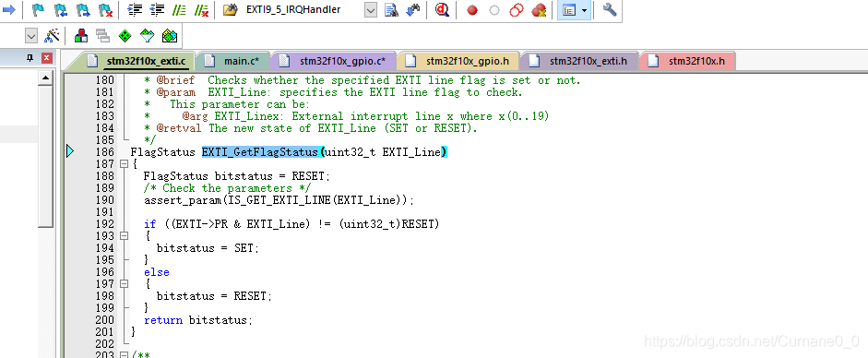Start the debug session magnifier icon
Image resolution: width=868 pixels, height=358 pixels.
point(442,9)
